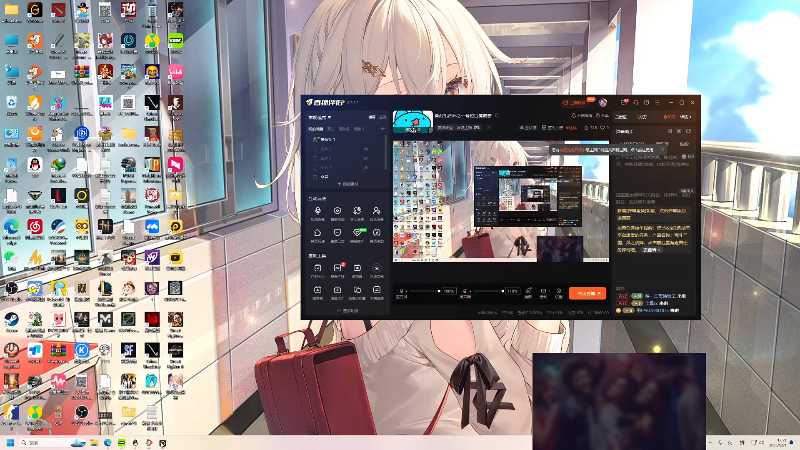Open the Steam desktop shortcut
Viewport: 800px width, 450px height.
(x=11, y=320)
